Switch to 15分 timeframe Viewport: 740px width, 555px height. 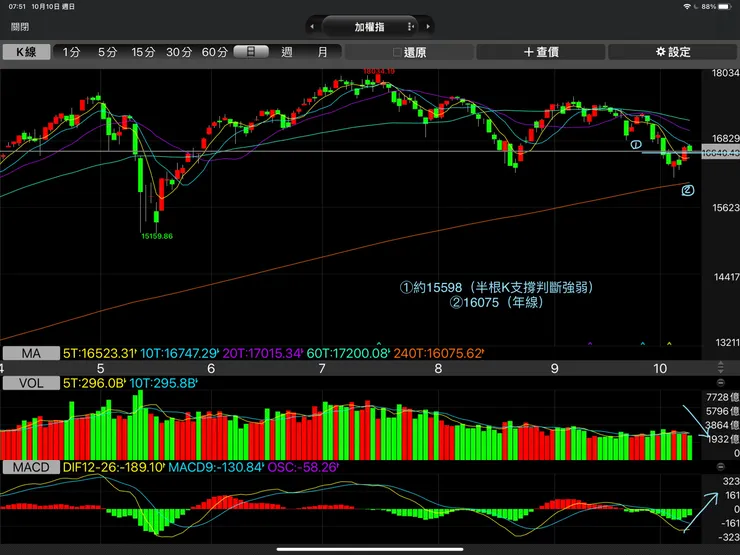[143, 52]
